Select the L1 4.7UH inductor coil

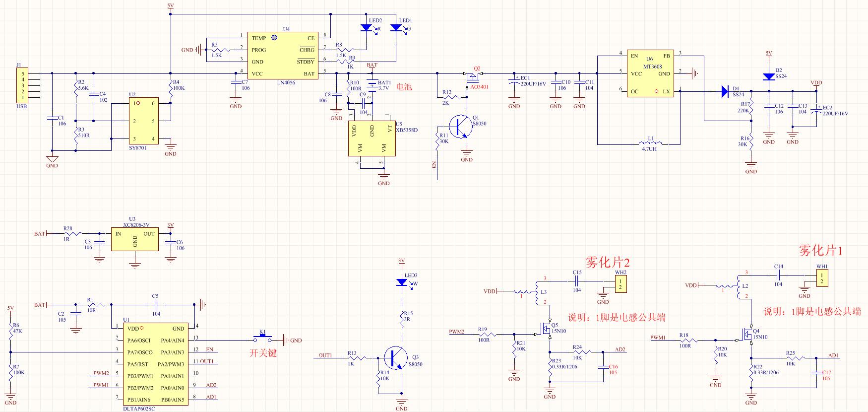[x=650, y=143]
